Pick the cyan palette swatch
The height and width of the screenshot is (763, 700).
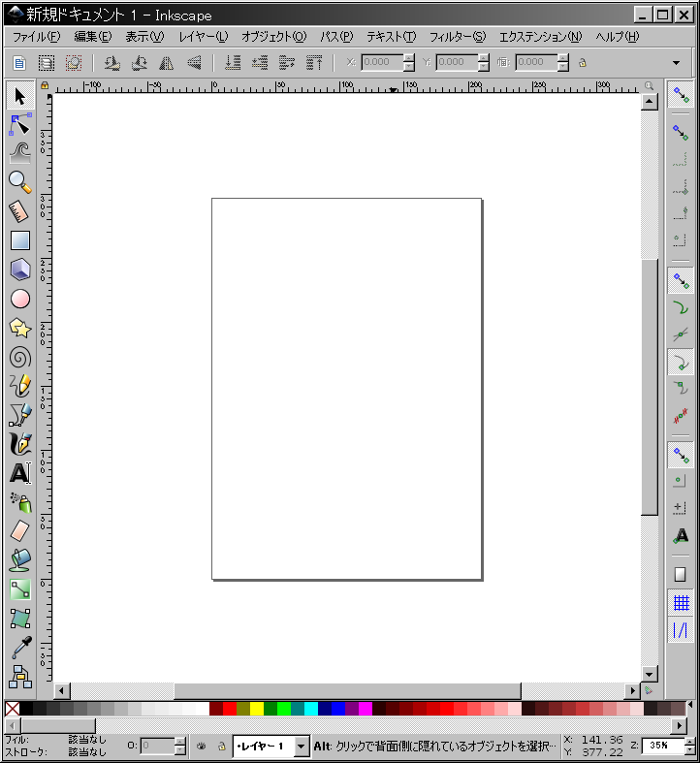[311, 709]
